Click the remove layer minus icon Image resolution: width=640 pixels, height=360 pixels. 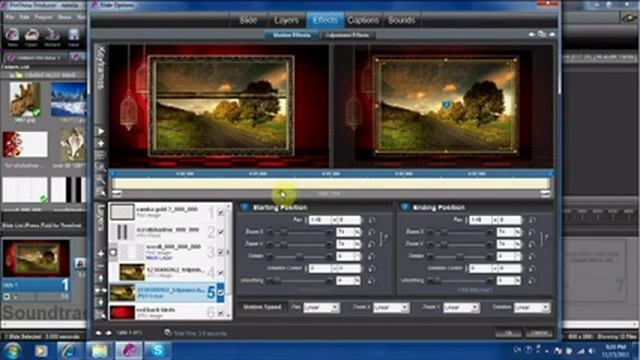(x=100, y=266)
